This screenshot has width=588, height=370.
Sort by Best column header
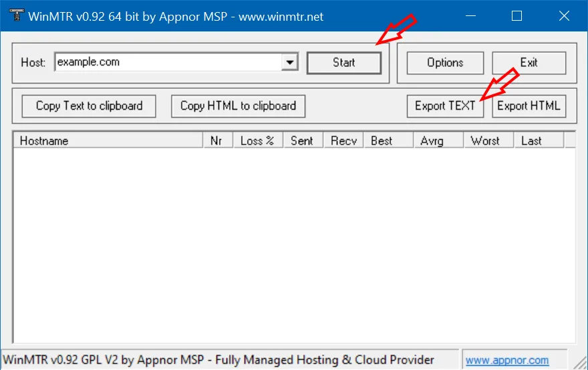point(388,141)
